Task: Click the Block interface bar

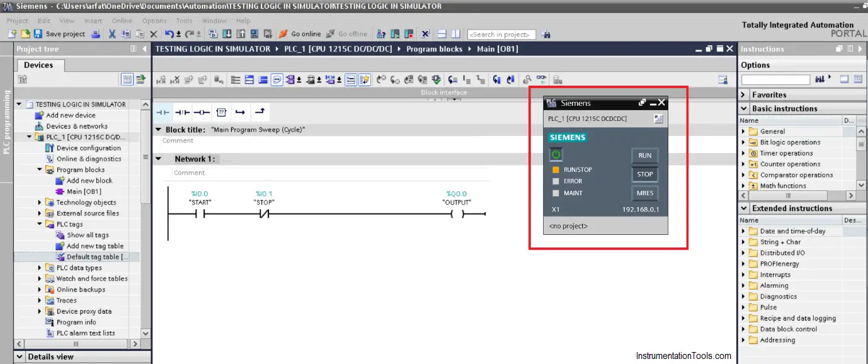Action: click(443, 93)
